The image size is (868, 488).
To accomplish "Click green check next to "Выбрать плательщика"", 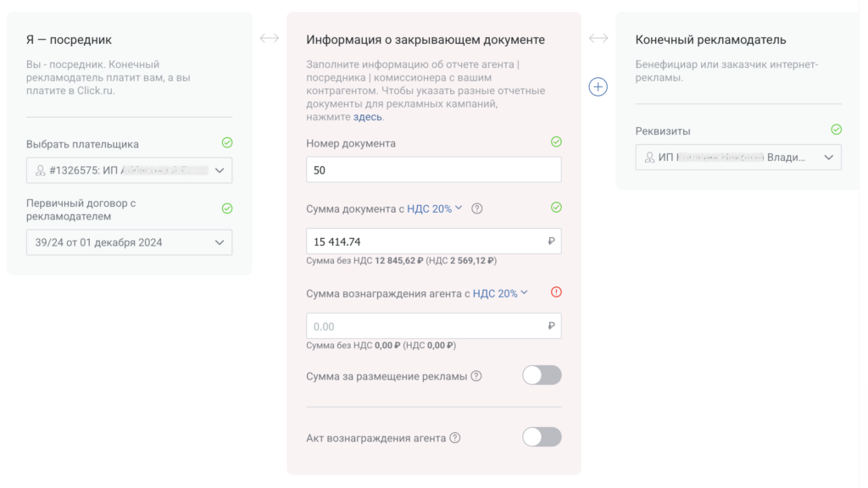I will 227,142.
